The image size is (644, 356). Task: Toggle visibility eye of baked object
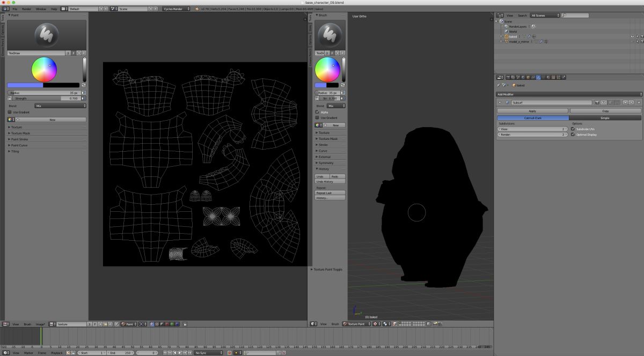[632, 36]
